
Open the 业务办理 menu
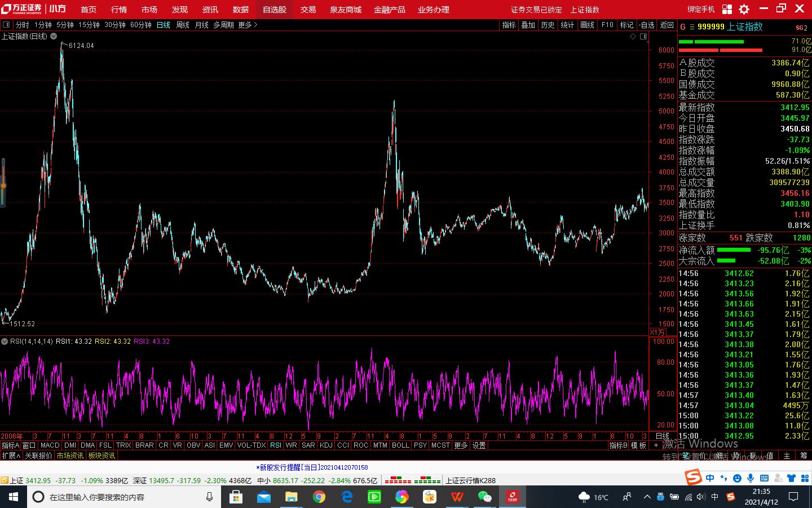[434, 10]
